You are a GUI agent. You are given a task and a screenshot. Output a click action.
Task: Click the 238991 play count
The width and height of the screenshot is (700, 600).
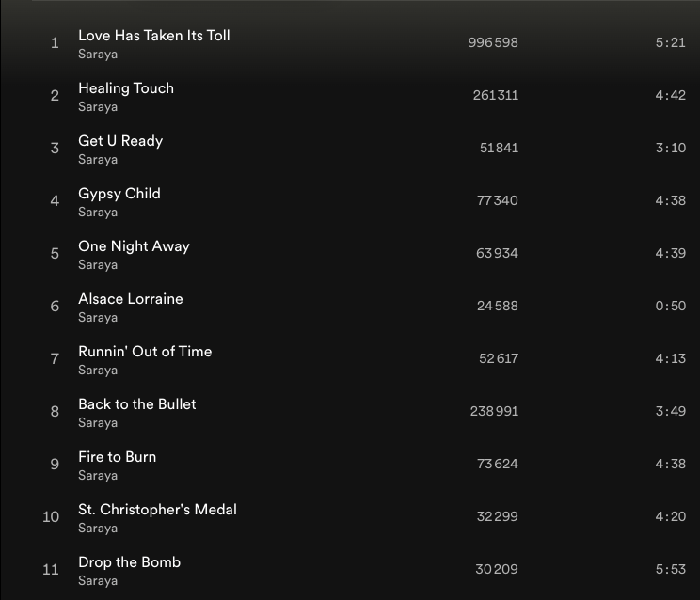coord(494,412)
